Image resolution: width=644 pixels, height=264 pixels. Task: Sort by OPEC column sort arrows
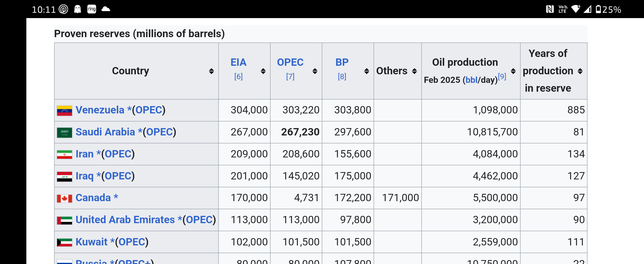315,71
